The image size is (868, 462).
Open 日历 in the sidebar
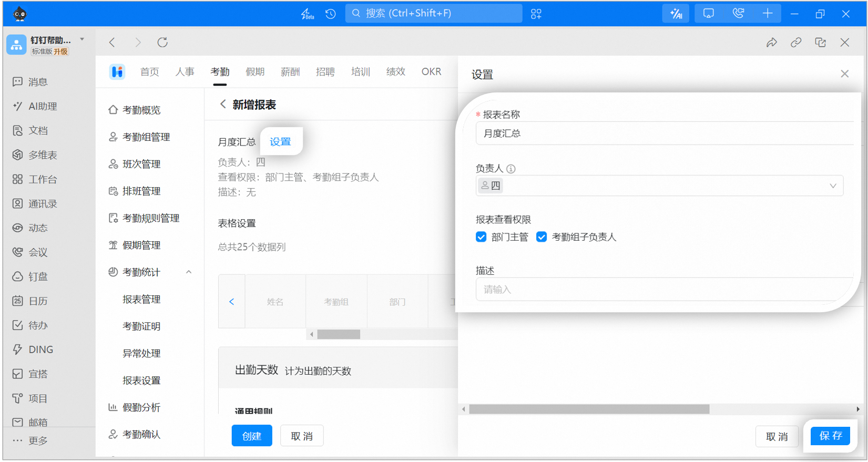pos(30,301)
